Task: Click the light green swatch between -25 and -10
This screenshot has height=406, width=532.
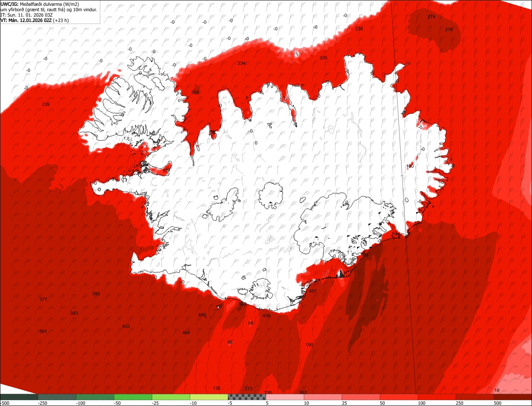Action: pyautogui.click(x=171, y=397)
